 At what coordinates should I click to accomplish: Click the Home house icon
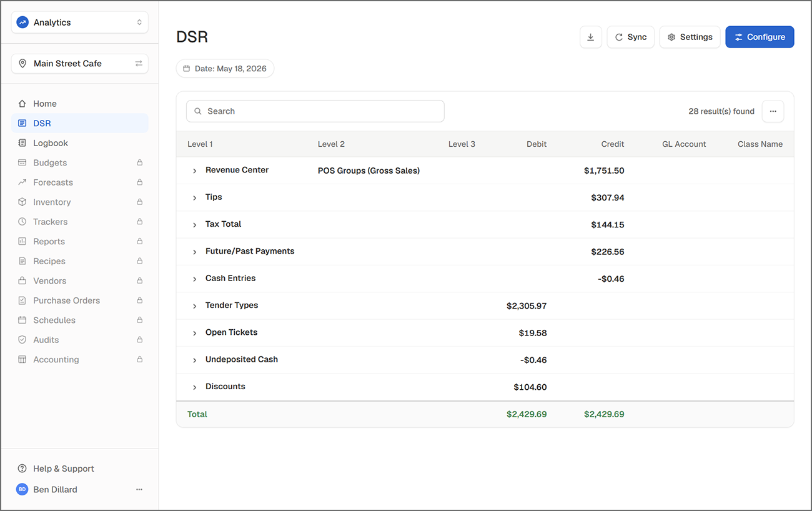tap(22, 104)
